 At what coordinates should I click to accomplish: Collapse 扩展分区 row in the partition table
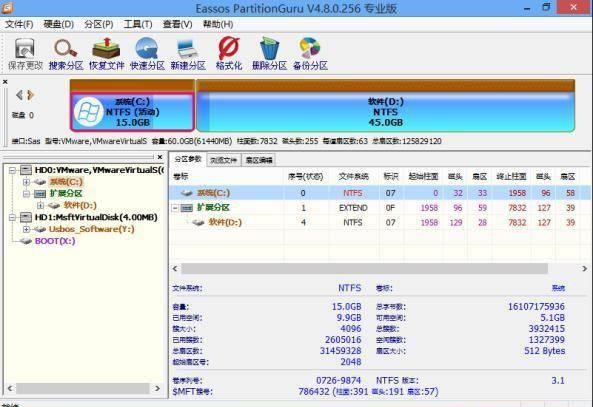tap(175, 208)
